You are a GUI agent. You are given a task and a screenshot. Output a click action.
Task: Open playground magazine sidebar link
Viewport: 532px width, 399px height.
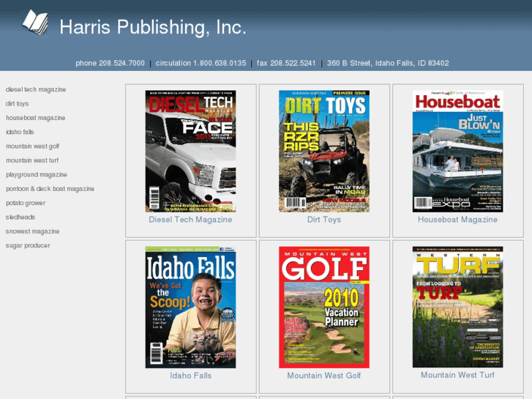(37, 174)
